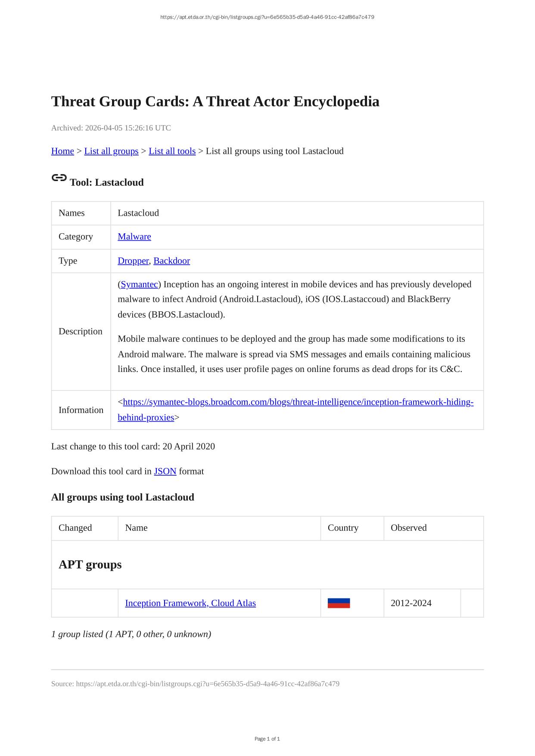This screenshot has height=756, width=535.
Task: Click the Source URL in the footer
Action: (207, 684)
